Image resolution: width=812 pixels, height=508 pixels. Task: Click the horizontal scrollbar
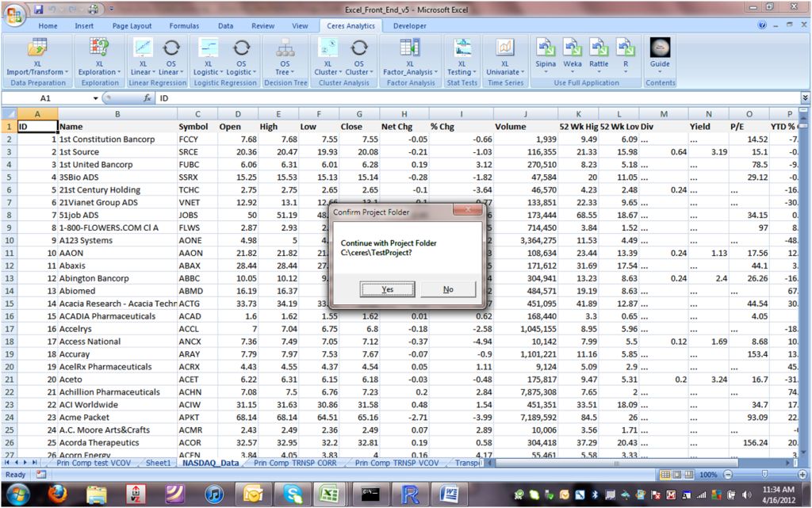pos(615,463)
